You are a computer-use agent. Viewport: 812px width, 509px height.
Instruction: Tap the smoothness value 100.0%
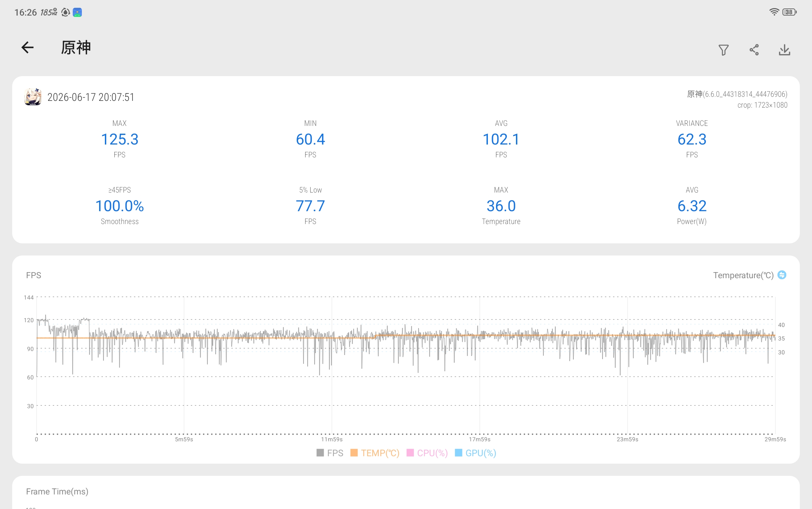click(x=120, y=206)
